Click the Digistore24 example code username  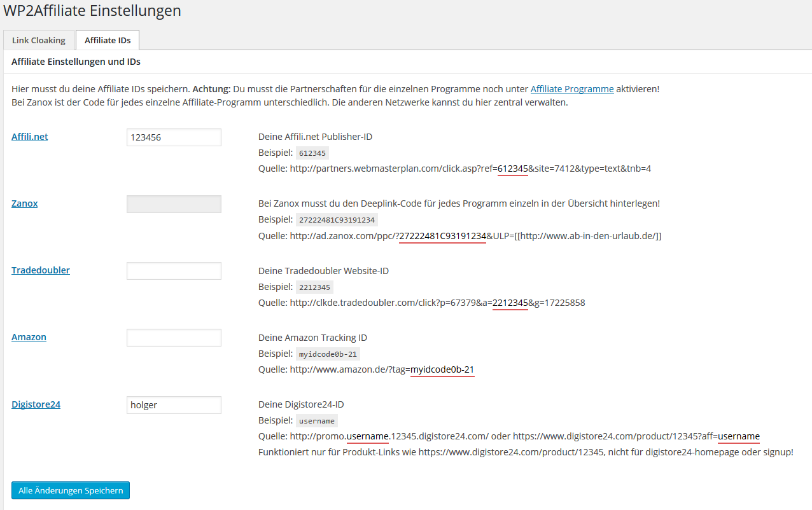point(317,421)
